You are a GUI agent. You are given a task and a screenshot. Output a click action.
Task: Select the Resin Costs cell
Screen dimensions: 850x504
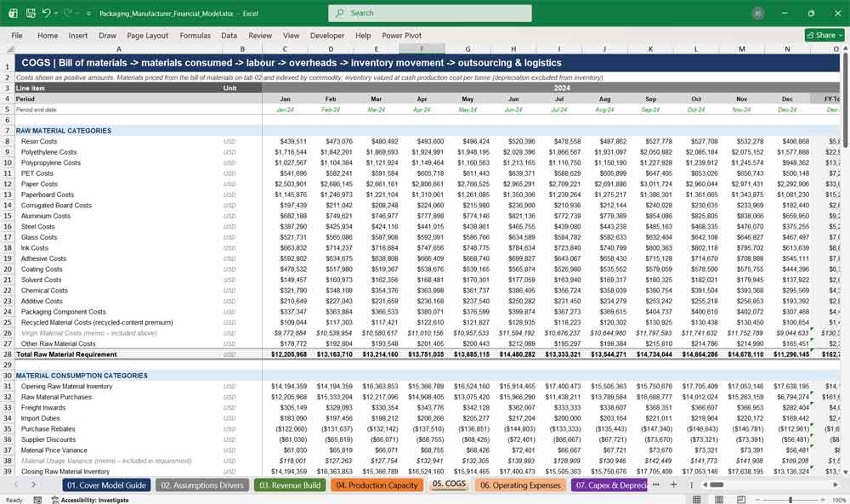(119, 141)
